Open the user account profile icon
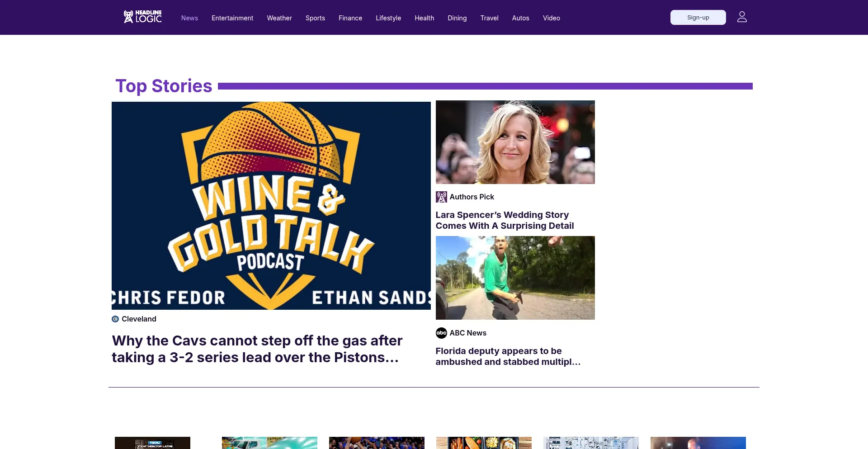868x449 pixels. coord(742,17)
